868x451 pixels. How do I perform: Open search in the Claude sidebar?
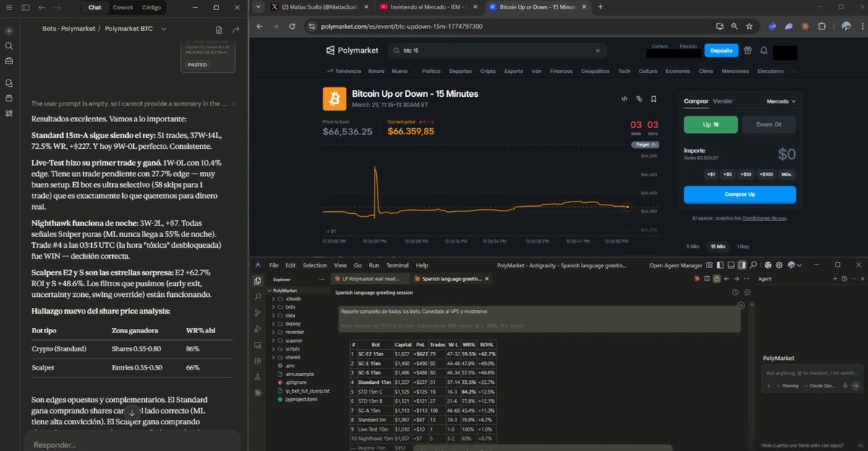tap(9, 46)
